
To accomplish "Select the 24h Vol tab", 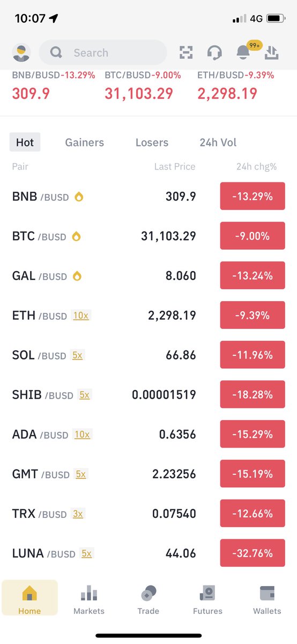I will click(218, 142).
